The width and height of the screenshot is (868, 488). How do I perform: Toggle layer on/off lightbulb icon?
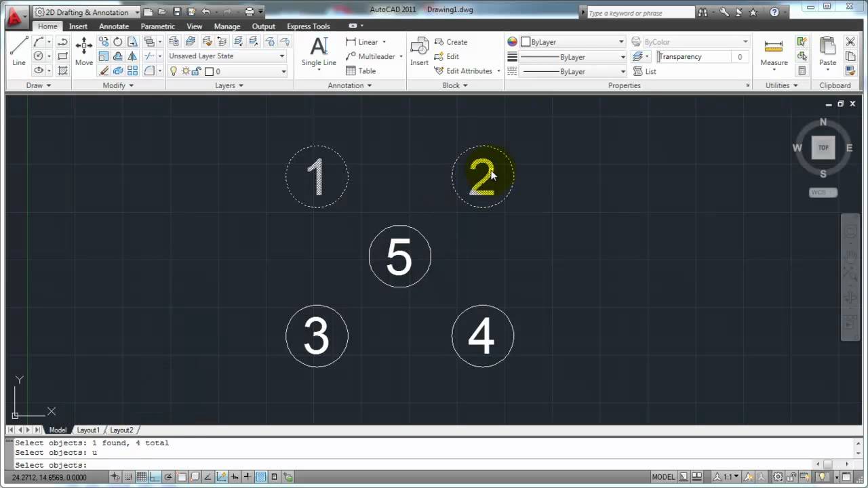[x=174, y=71]
